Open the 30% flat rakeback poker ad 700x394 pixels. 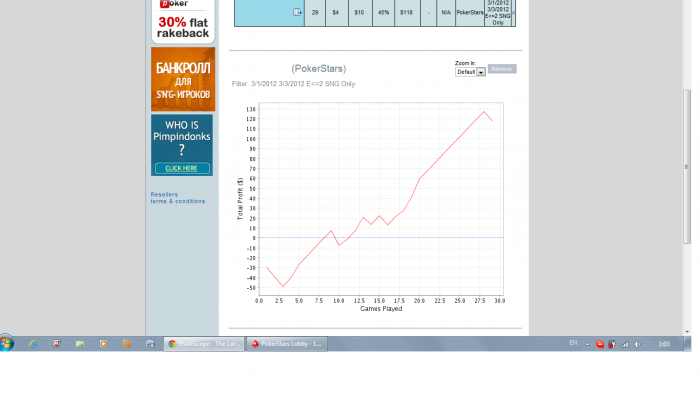coord(183,21)
